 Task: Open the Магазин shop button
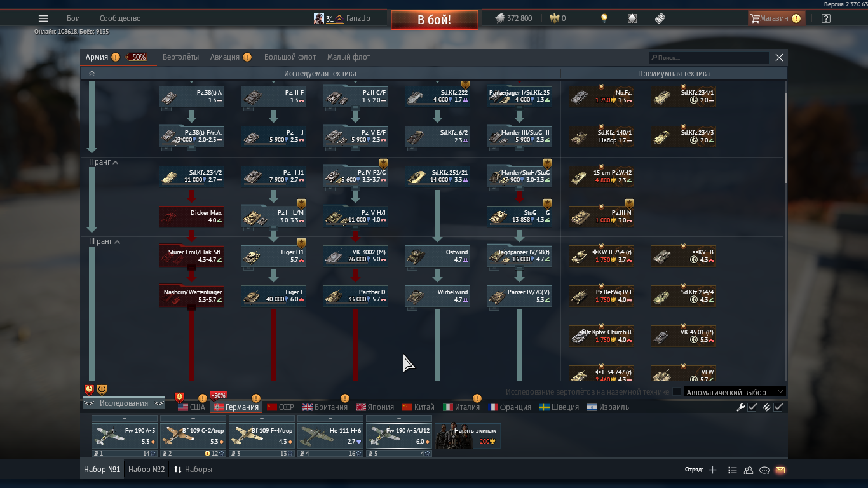click(x=776, y=18)
